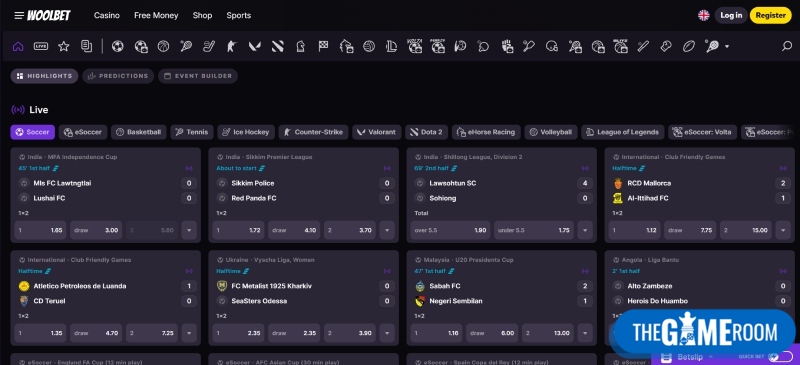Select the rugby ball icon

689,46
